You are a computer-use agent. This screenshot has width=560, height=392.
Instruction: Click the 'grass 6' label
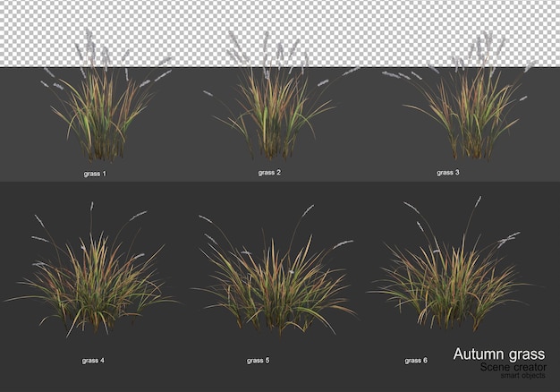(x=416, y=361)
